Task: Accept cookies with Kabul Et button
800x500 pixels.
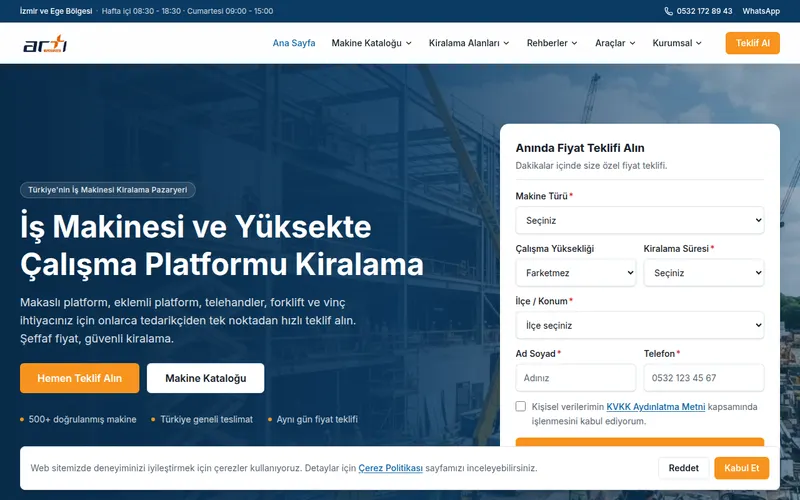Action: tap(741, 468)
